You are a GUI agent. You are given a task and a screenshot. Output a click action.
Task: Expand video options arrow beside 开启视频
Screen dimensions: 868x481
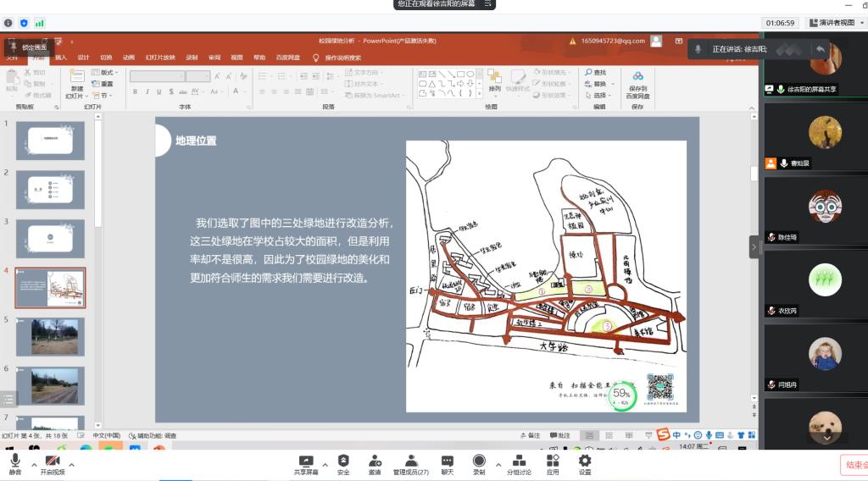(72, 464)
